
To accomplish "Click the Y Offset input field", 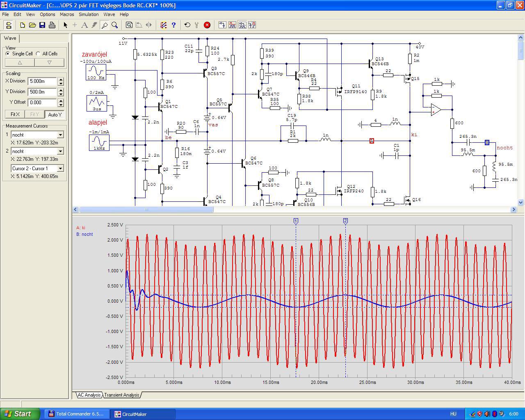I will [43, 103].
